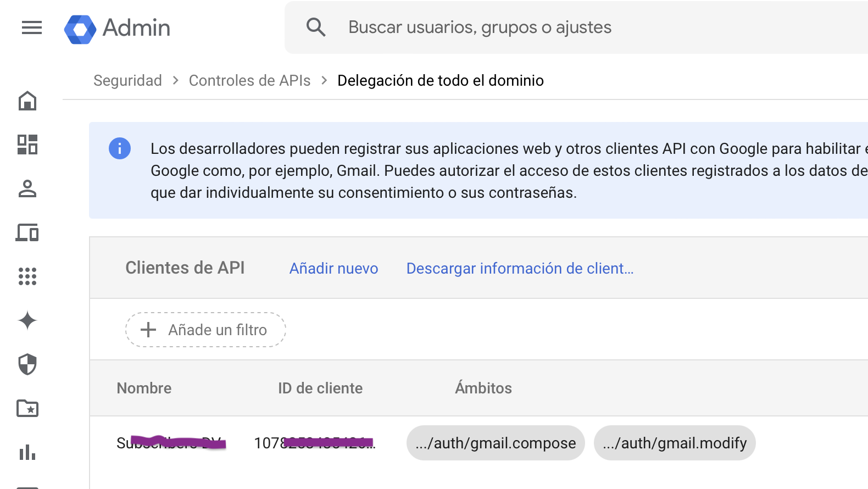Click the blue info icon
Viewport: 868px width, 489px height.
[x=120, y=148]
